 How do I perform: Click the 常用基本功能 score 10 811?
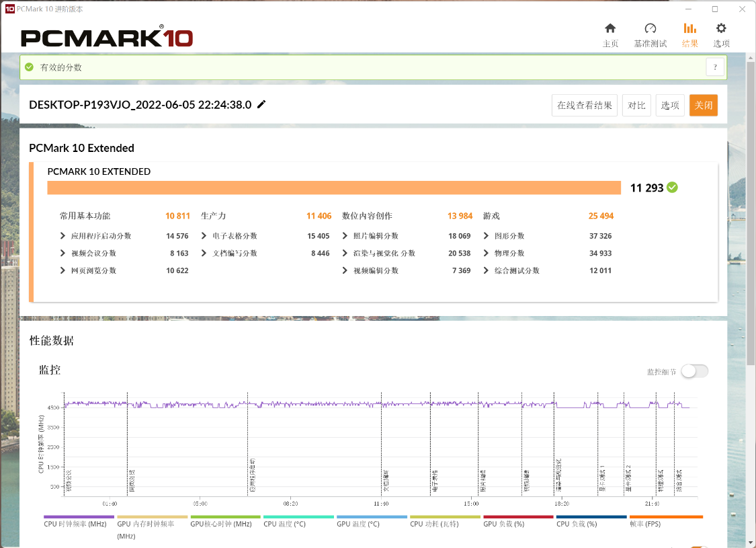[177, 216]
